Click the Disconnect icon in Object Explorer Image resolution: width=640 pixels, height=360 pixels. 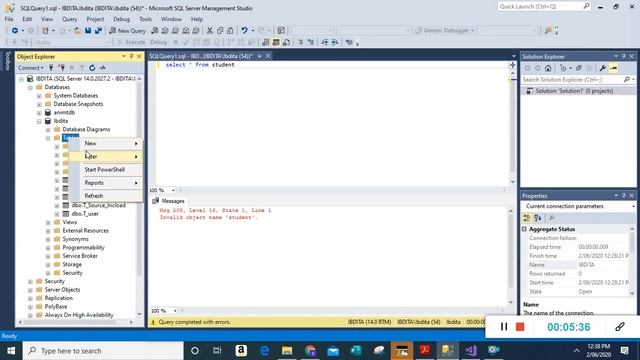tap(61, 68)
